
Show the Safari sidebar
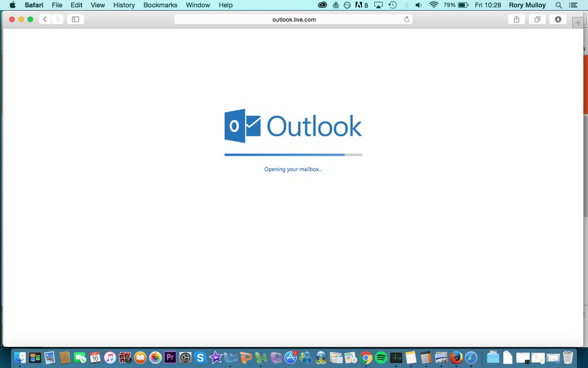(x=75, y=19)
